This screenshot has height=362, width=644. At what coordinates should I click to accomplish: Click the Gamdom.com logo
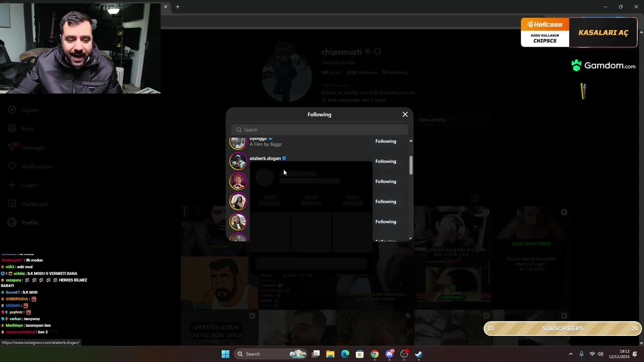point(603,65)
